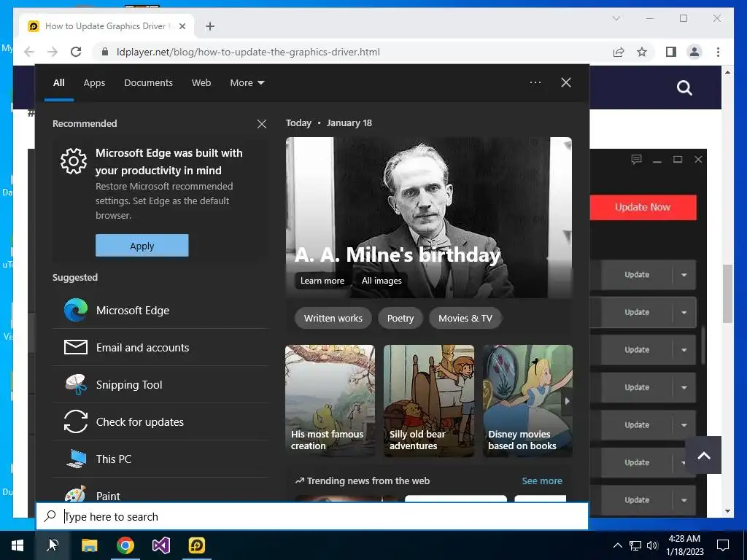
Task: Show hidden system tray icons
Action: point(617,545)
